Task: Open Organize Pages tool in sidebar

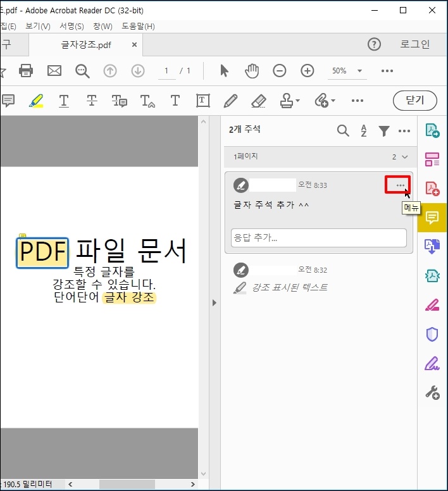Action: 432,159
